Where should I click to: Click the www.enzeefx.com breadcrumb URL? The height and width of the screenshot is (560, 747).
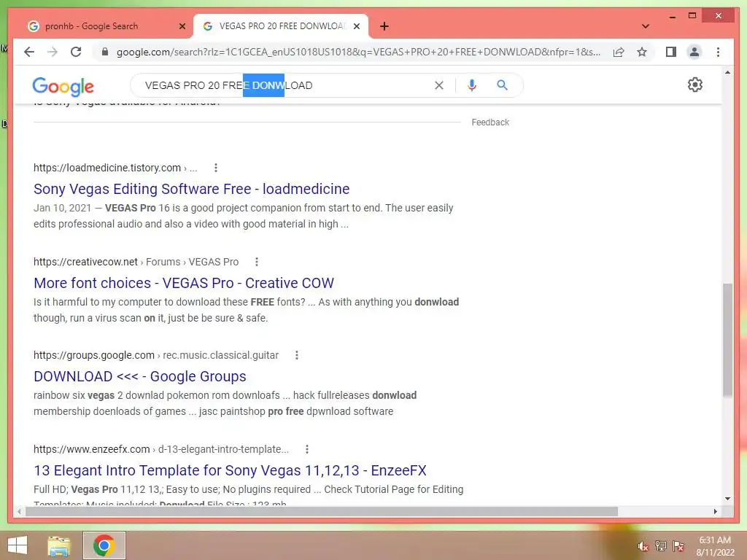pos(161,449)
